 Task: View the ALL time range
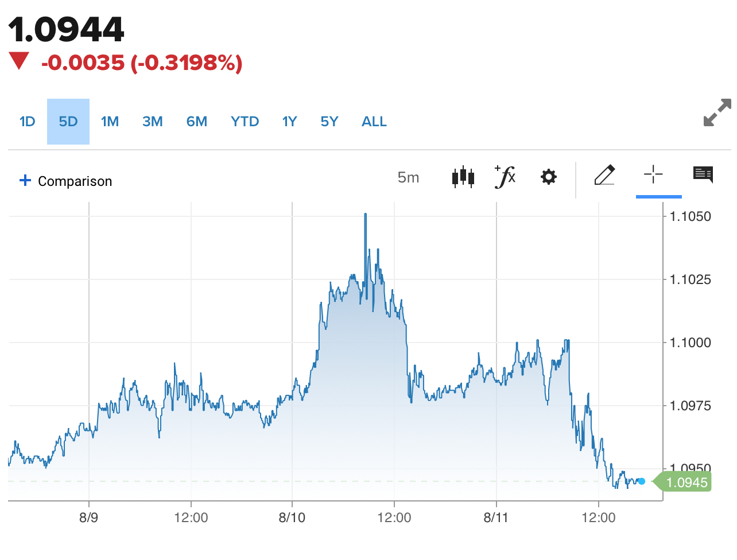[374, 122]
